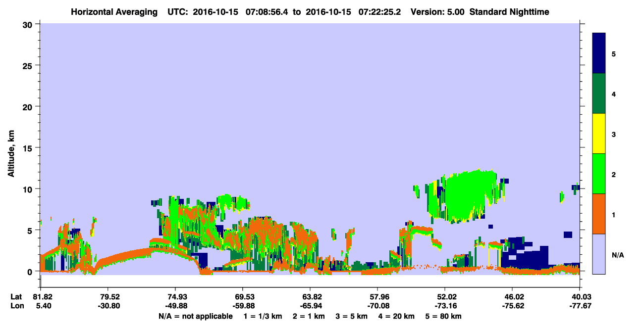Click the orange colorbar segment labeled 1

coord(599,214)
